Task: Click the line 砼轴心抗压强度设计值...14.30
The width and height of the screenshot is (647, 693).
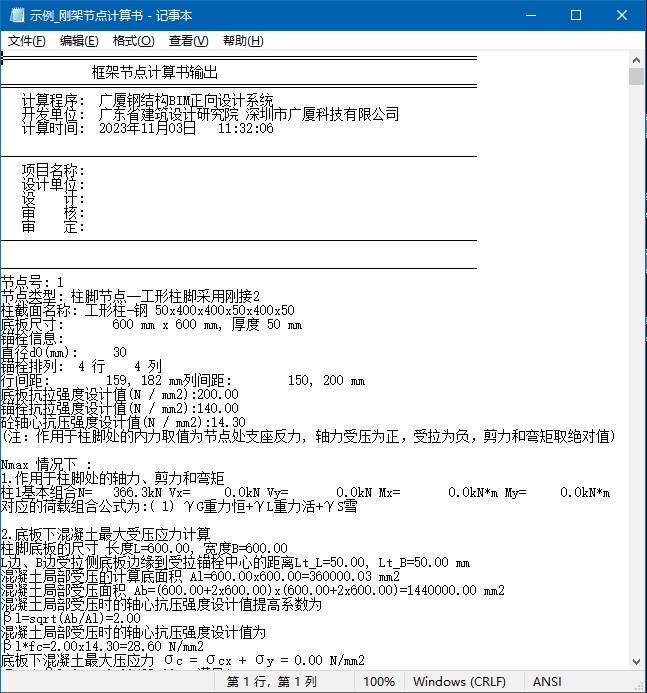Action: [123, 423]
